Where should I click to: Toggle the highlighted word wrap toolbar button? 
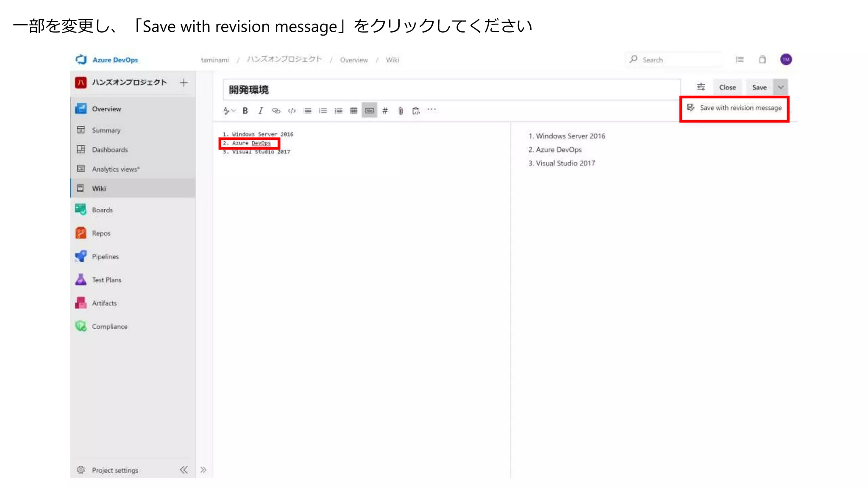(369, 111)
